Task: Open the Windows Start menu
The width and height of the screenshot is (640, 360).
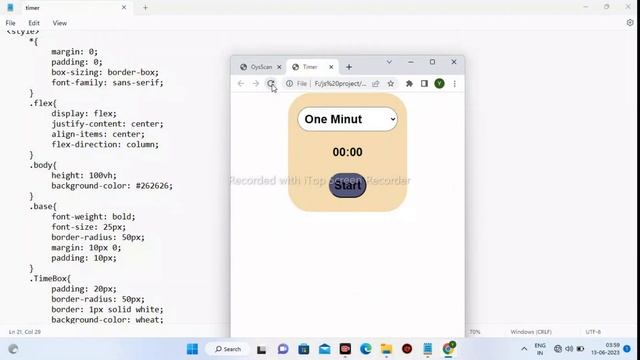Action: pyautogui.click(x=192, y=349)
